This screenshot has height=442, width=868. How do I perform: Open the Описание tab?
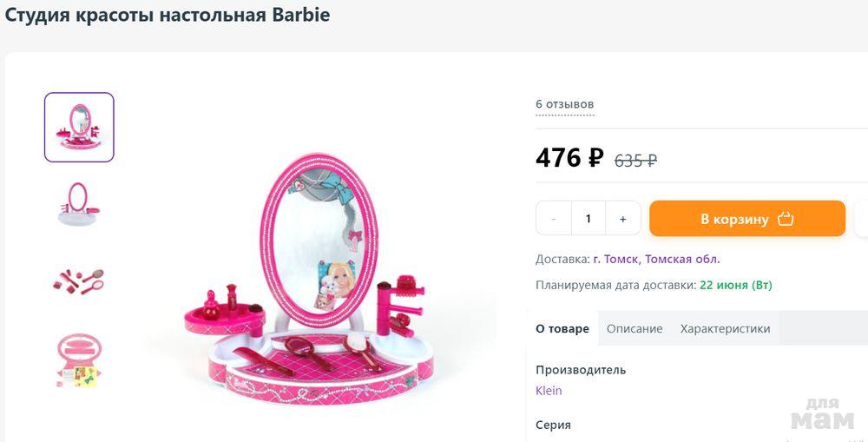tap(635, 329)
